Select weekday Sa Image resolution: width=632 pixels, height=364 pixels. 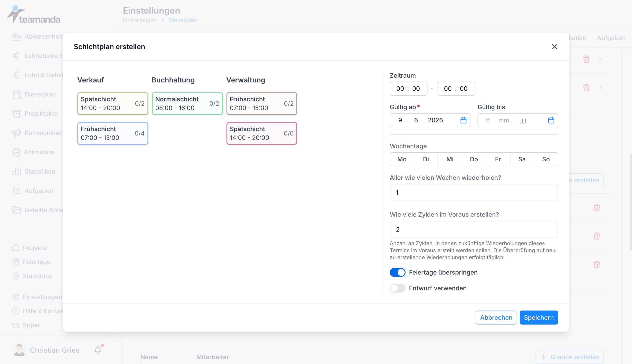tap(522, 159)
